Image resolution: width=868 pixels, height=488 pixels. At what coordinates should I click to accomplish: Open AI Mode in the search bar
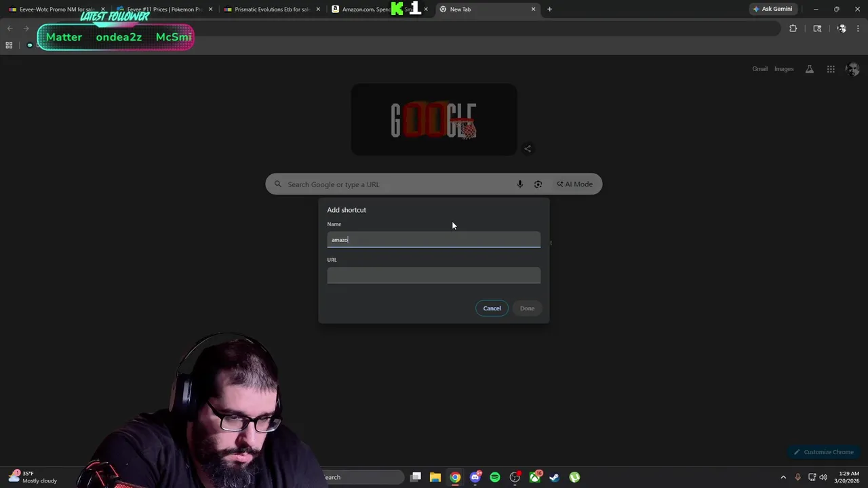[x=575, y=184]
